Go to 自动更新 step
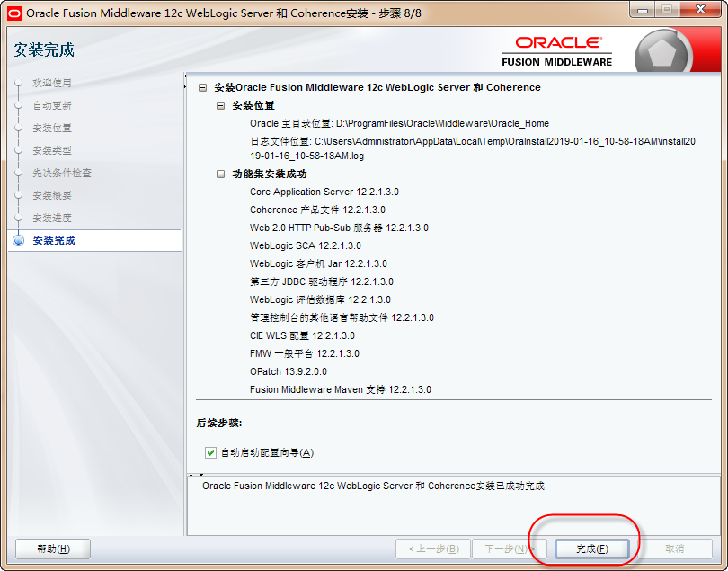 click(x=52, y=105)
